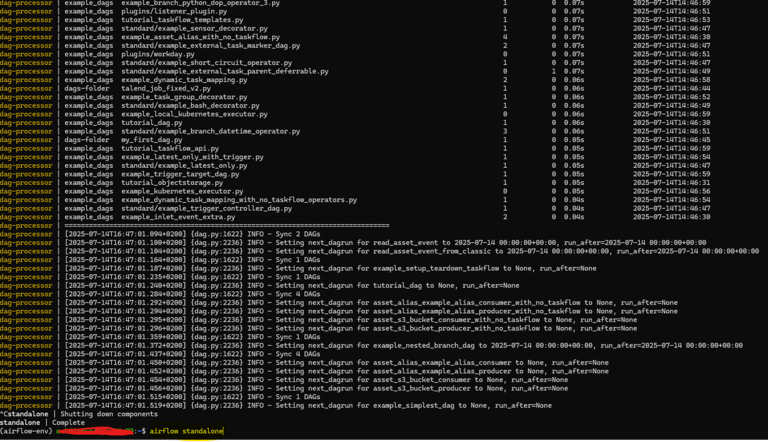Click asset_alias_example_alias_producer_with_no_taskflow in log
The image size is (768, 442).
(477, 311)
